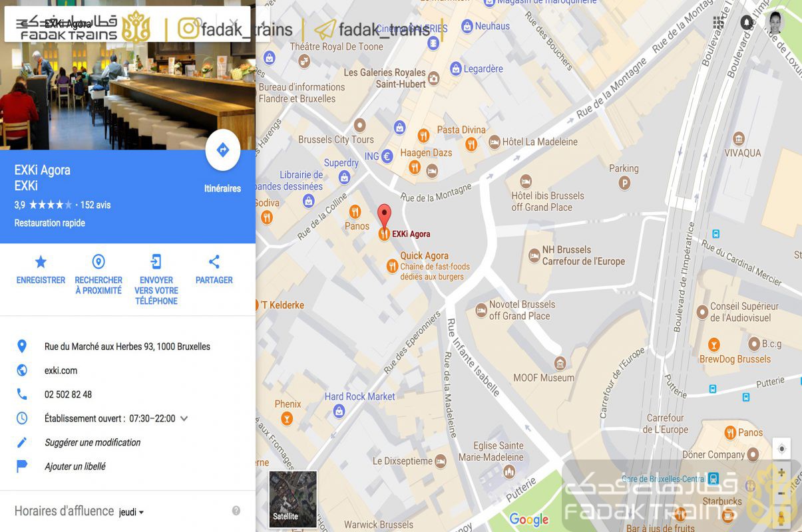The width and height of the screenshot is (802, 532).
Task: Switch map to Satellite view thumbnail
Action: pos(293,498)
